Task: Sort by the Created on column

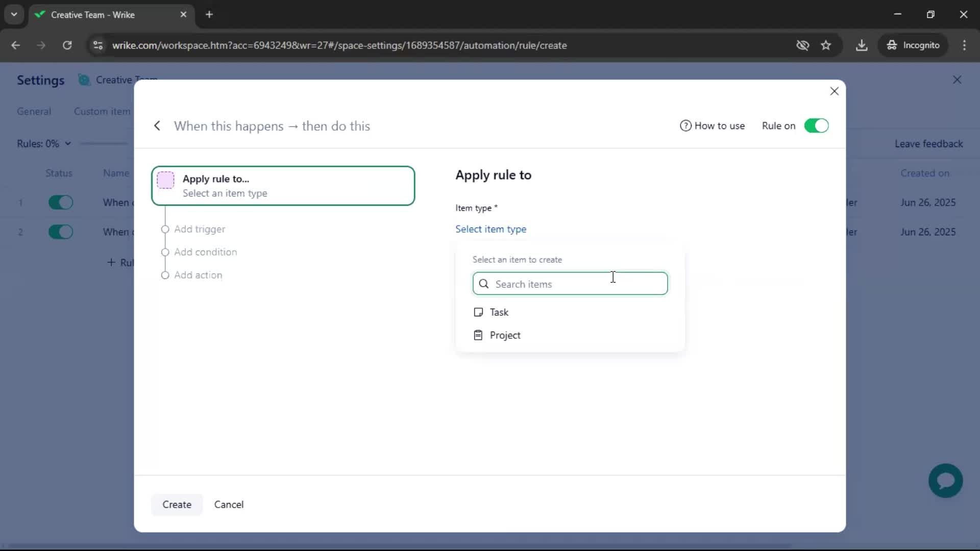Action: pos(924,173)
